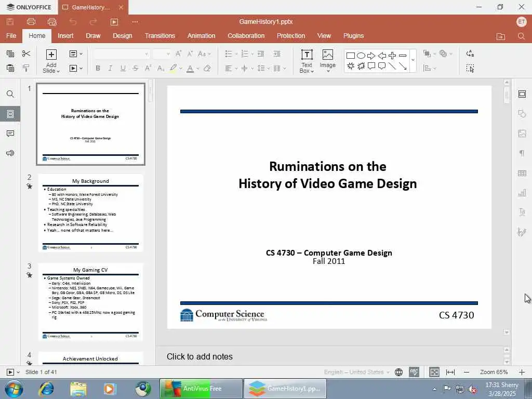
Task: Open the Text Box dropdown
Action: (307, 71)
